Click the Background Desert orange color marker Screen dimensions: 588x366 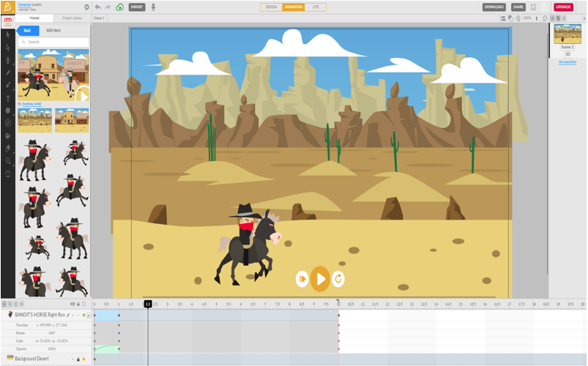click(x=83, y=359)
